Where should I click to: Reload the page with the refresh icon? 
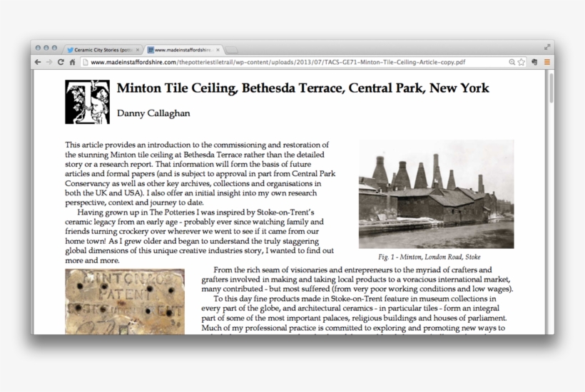(x=61, y=62)
